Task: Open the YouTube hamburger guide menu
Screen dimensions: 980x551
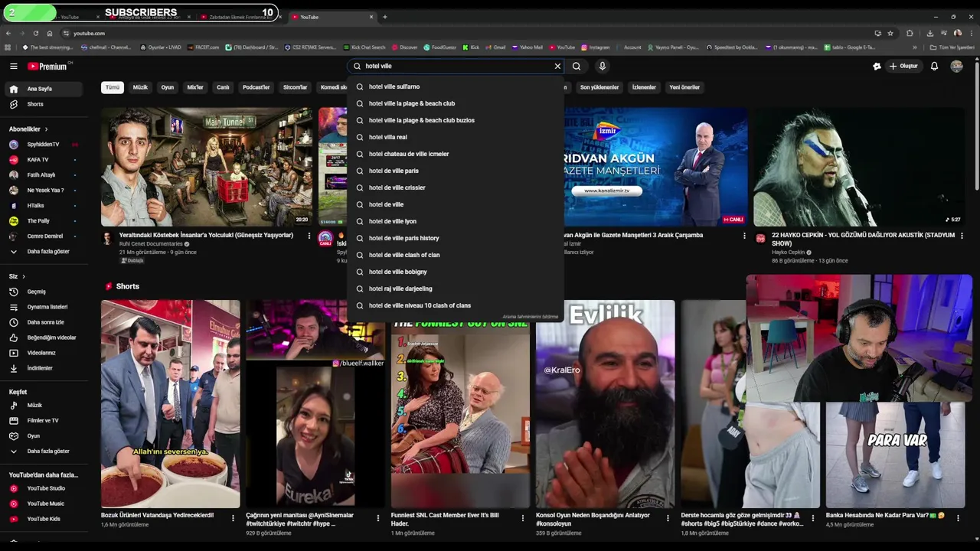Action: [13, 67]
